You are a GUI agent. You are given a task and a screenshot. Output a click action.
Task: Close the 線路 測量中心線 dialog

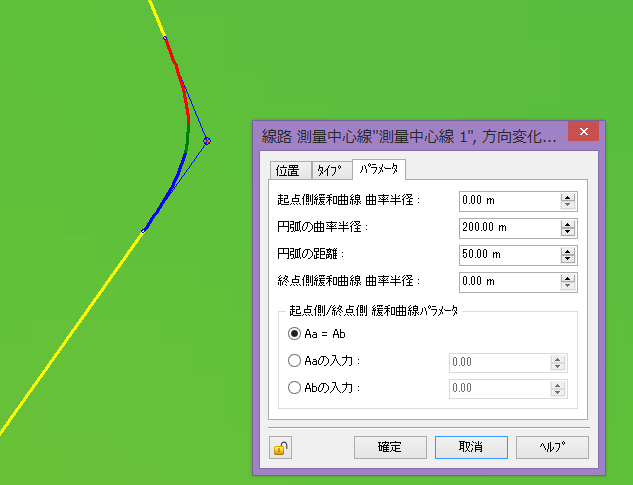point(583,131)
